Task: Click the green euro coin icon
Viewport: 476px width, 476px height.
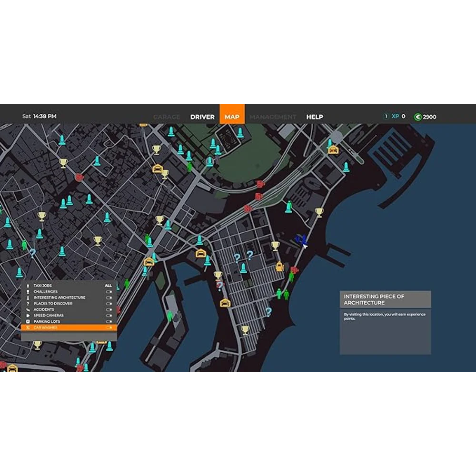Action: pyautogui.click(x=418, y=117)
